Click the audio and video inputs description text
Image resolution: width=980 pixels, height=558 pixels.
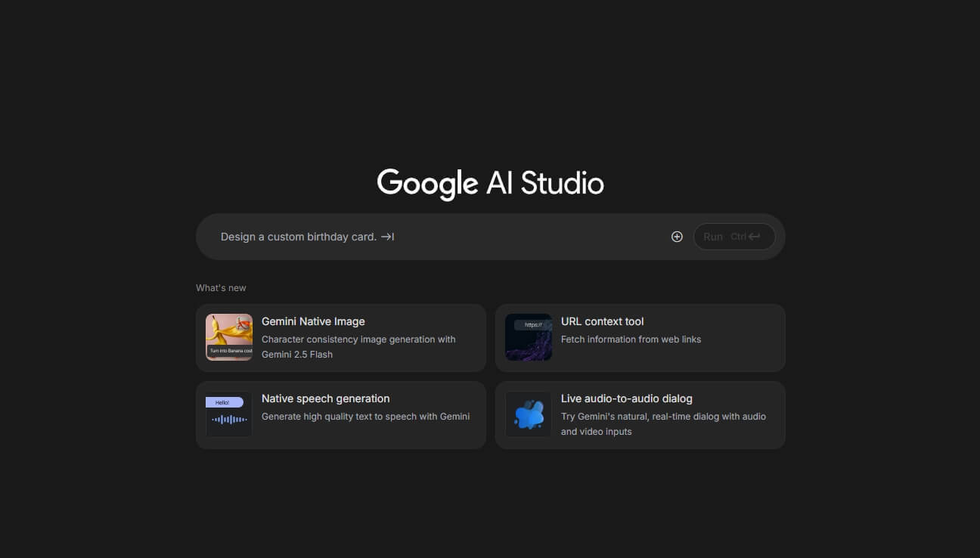tap(663, 423)
